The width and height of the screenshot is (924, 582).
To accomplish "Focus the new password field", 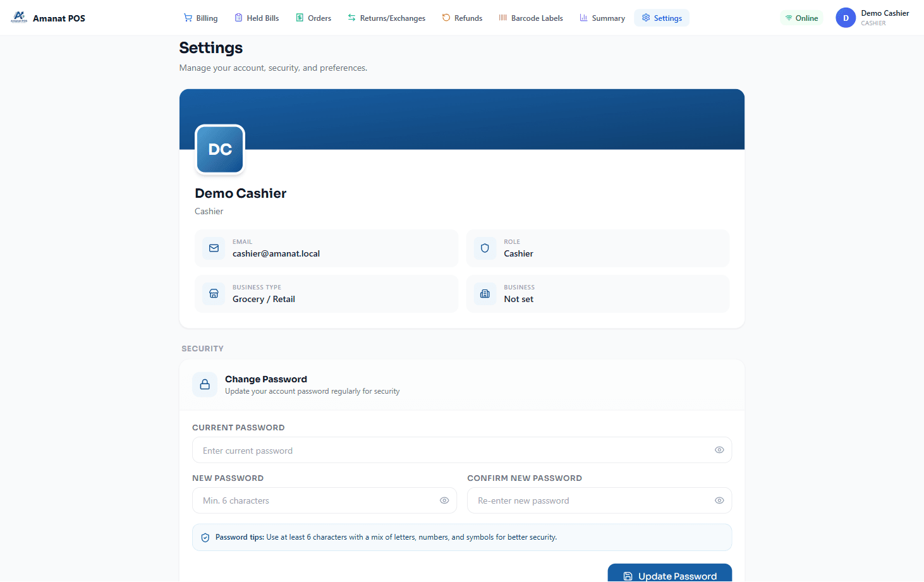I will (x=324, y=500).
